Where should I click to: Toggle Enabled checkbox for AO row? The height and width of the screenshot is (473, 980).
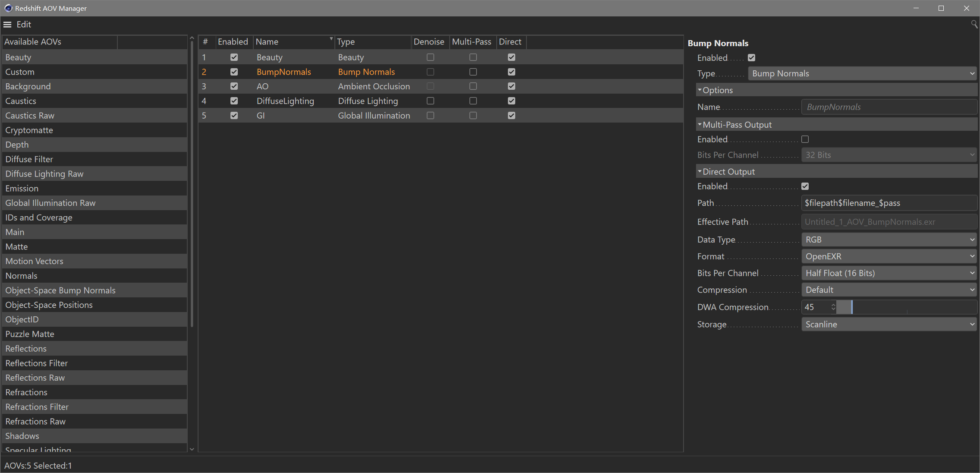(x=234, y=86)
